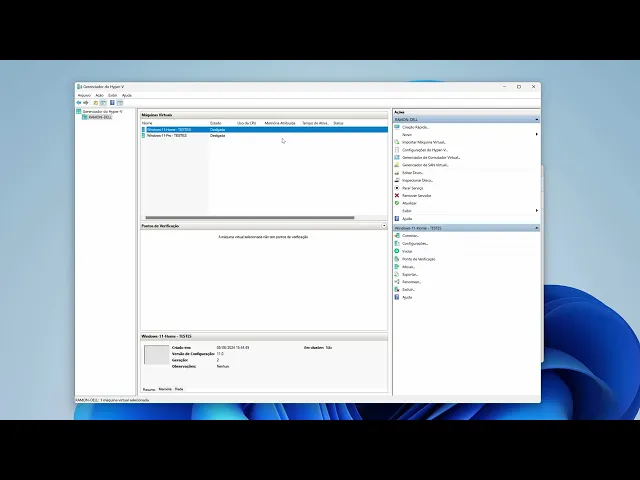This screenshot has height=480, width=640.
Task: Select Gerenciador do Hyper-V tree root
Action: pos(102,111)
